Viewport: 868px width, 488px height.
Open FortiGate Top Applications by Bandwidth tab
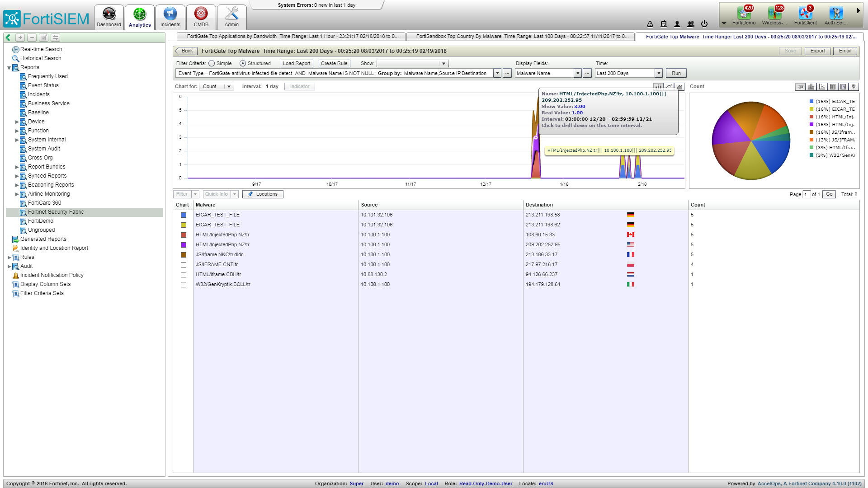292,37
